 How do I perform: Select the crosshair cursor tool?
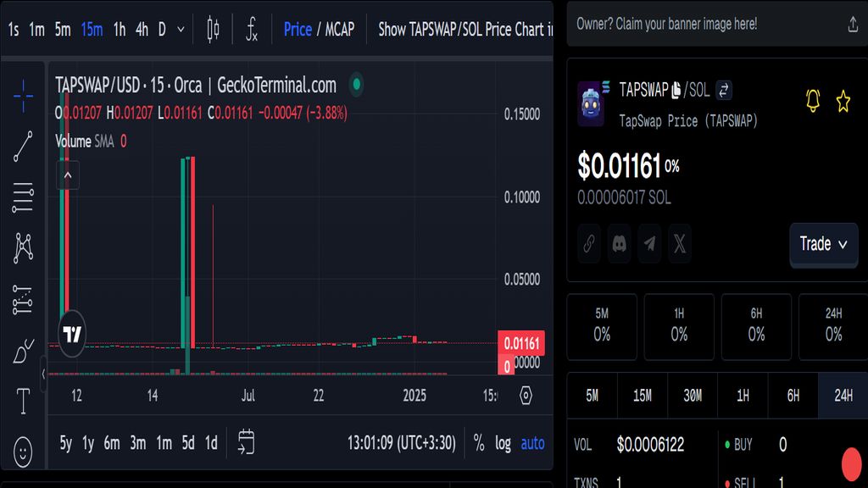[23, 96]
